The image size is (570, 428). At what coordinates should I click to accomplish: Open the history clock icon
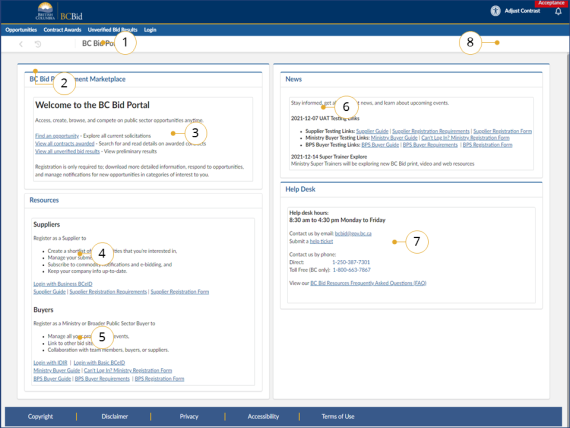pos(38,44)
